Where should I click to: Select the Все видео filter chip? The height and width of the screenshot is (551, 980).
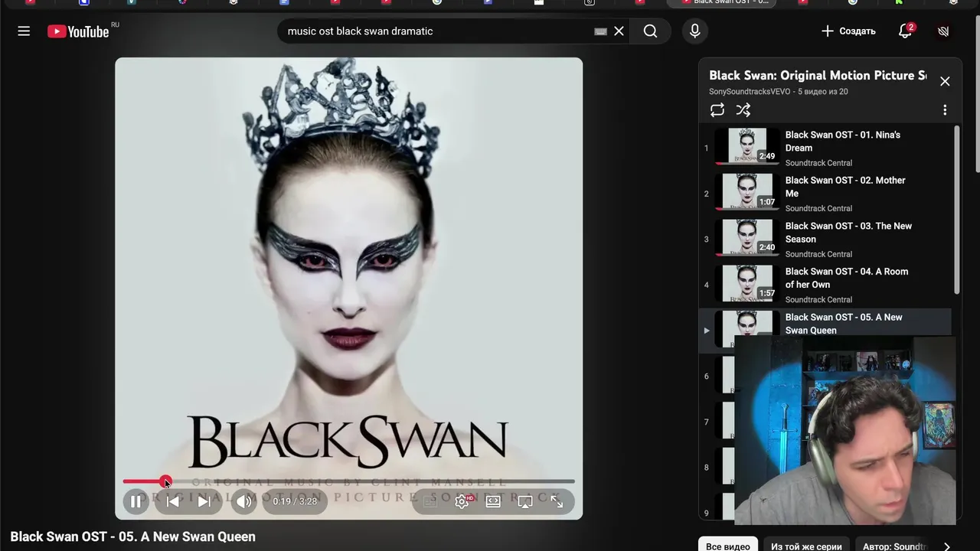(x=727, y=546)
